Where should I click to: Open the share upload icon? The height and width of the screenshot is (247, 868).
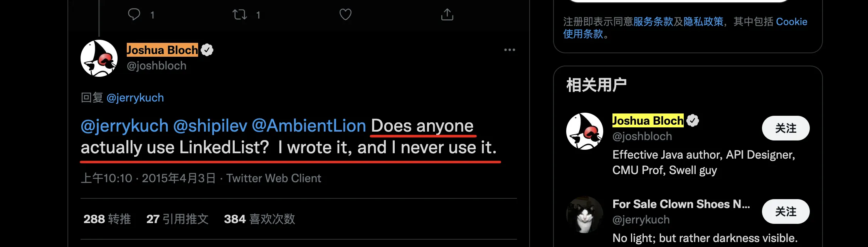tap(447, 15)
